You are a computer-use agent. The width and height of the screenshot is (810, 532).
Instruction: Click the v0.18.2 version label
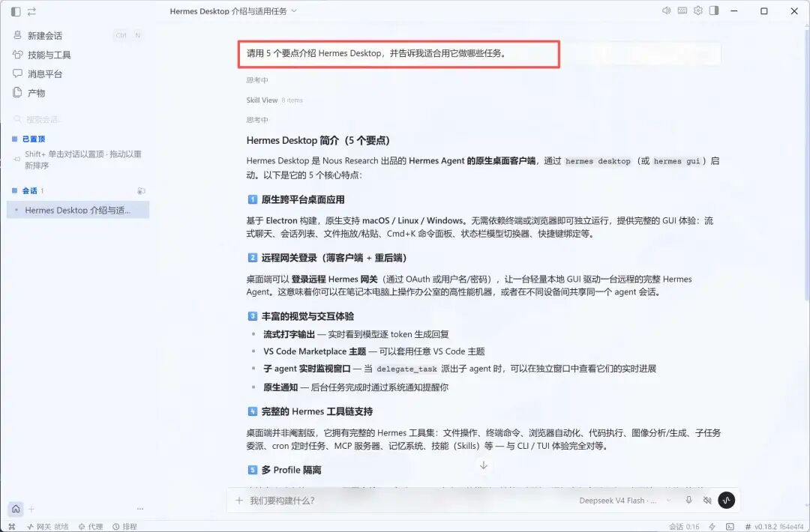coord(774,526)
